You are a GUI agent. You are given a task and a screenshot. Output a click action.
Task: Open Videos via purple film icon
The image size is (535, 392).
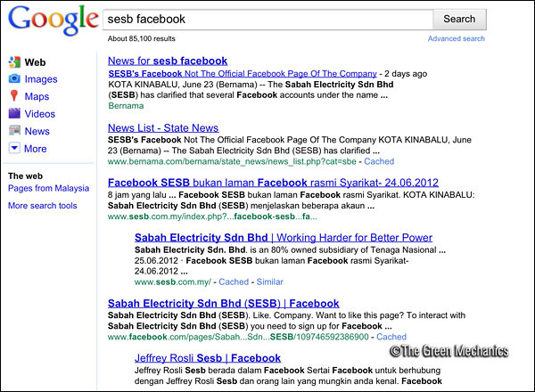coord(14,113)
